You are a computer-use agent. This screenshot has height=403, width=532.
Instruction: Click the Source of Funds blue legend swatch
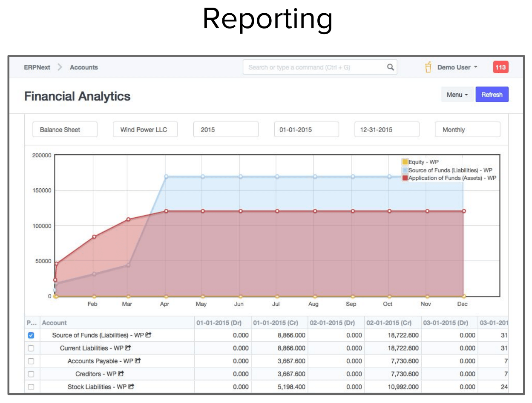405,170
